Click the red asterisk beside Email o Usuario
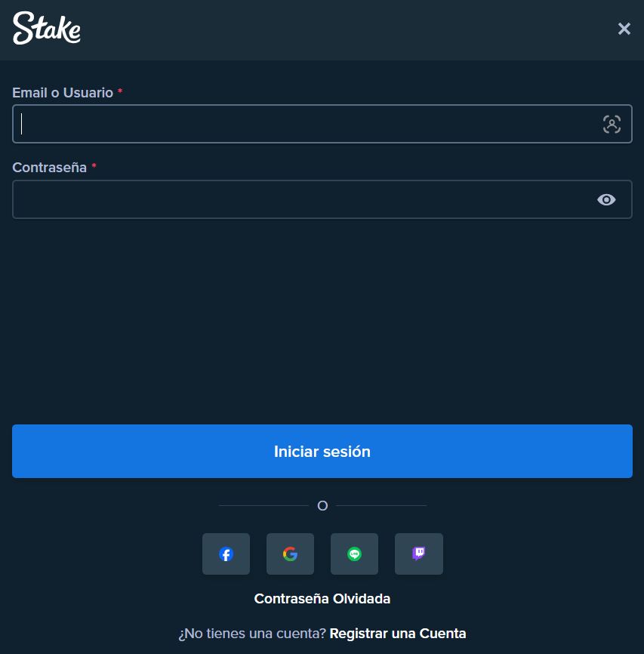The height and width of the screenshot is (654, 644). tap(120, 91)
